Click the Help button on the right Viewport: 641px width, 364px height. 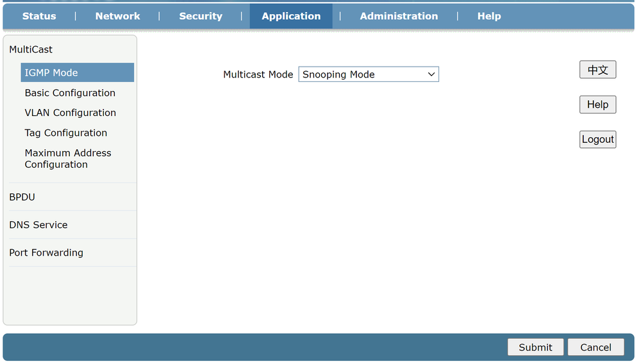tap(597, 104)
